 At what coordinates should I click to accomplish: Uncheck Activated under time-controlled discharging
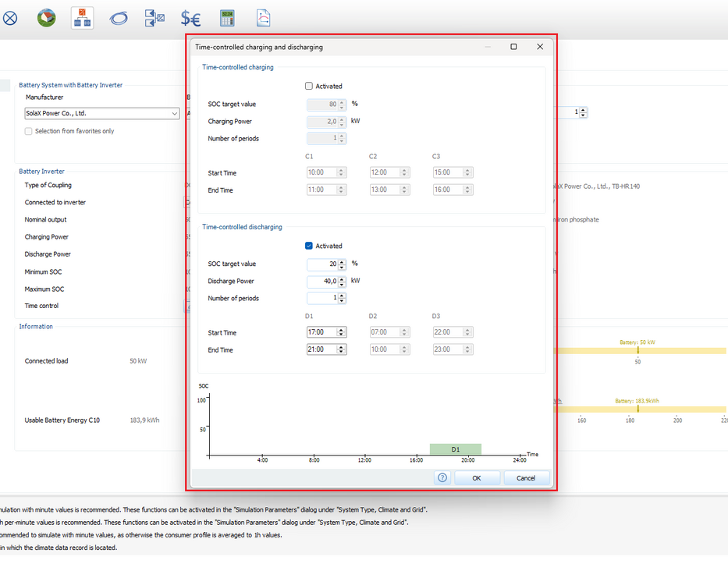pyautogui.click(x=309, y=246)
